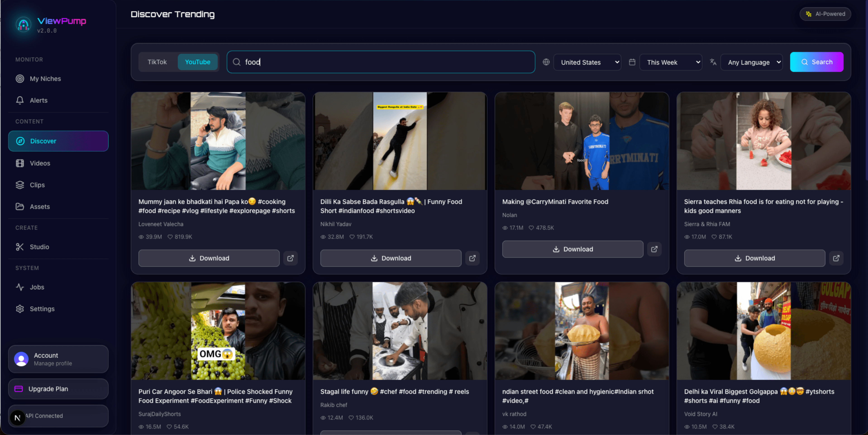
Task: Click inside the food search input field
Action: (381, 62)
